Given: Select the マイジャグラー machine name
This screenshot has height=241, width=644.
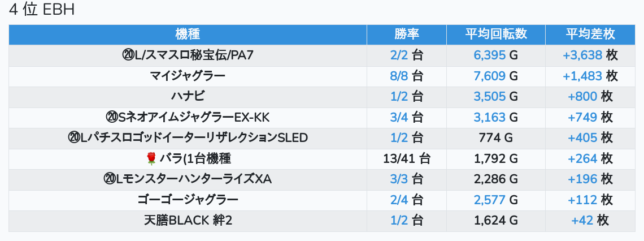Looking at the screenshot, I should click(188, 76).
